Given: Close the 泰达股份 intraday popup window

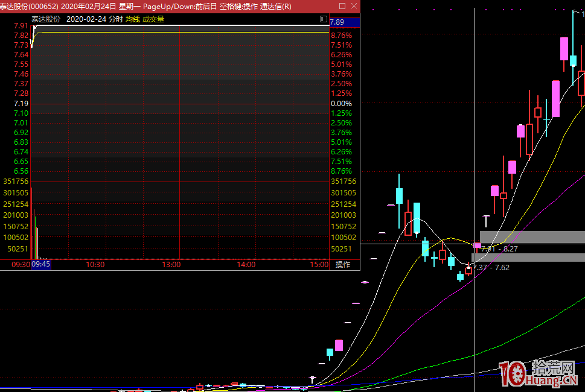Looking at the screenshot, I should [353, 6].
